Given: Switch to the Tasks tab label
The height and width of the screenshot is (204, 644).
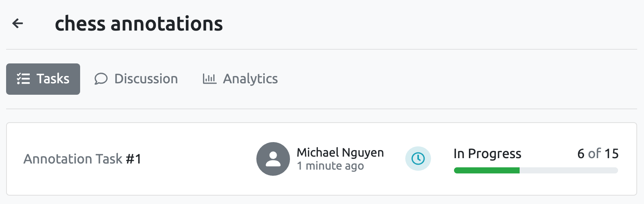Looking at the screenshot, I should point(53,79).
